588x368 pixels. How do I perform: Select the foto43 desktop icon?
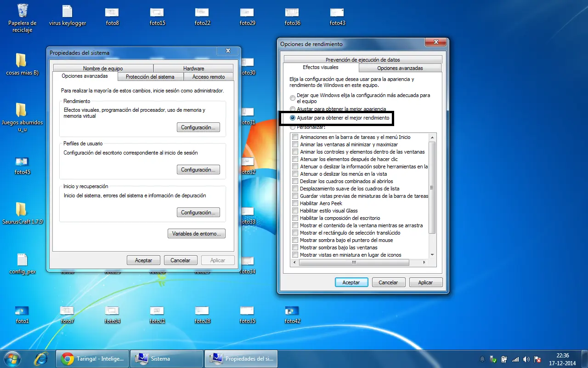[337, 16]
